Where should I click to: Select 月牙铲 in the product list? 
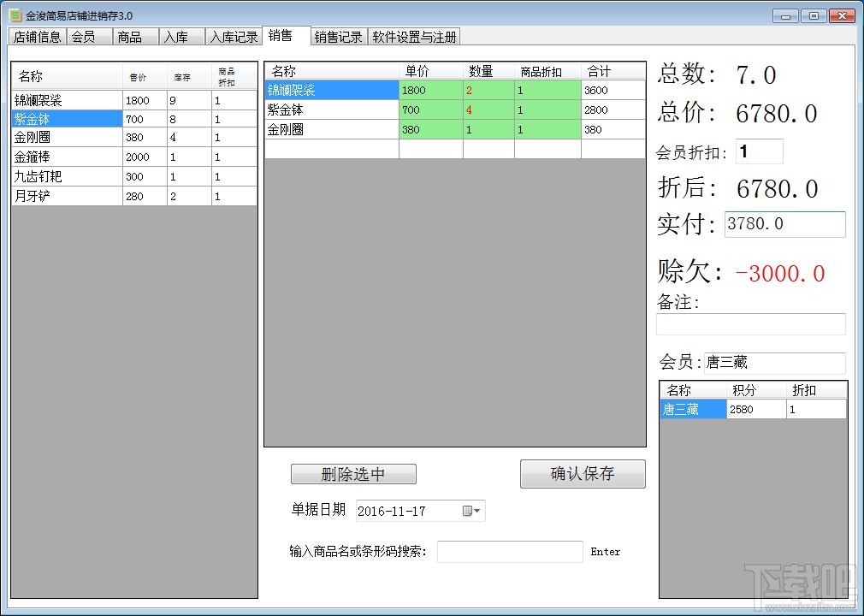(67, 196)
